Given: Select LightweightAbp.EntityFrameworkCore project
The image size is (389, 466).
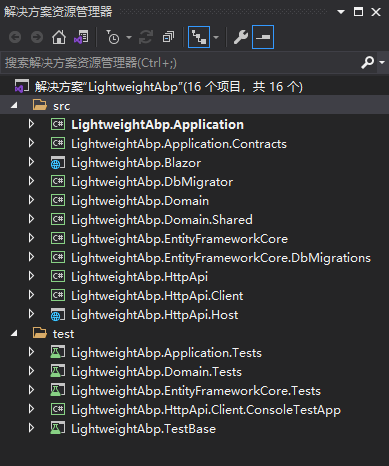Looking at the screenshot, I should point(179,239).
